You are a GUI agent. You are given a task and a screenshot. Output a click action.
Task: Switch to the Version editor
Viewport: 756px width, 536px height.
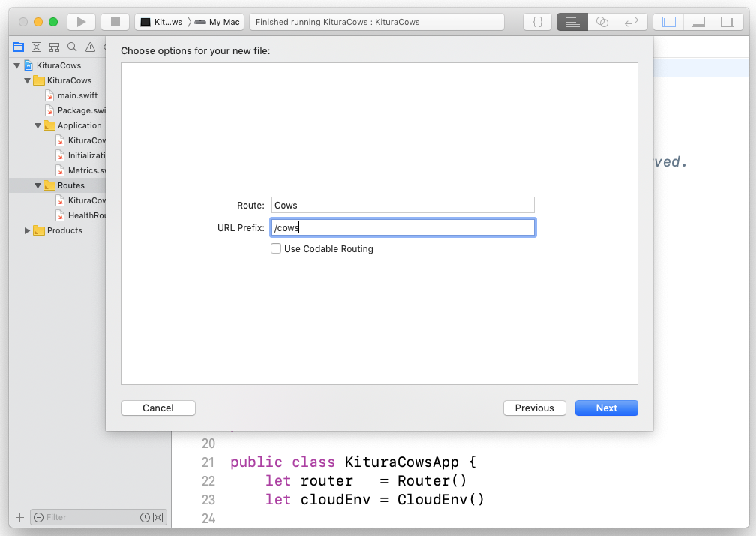631,22
